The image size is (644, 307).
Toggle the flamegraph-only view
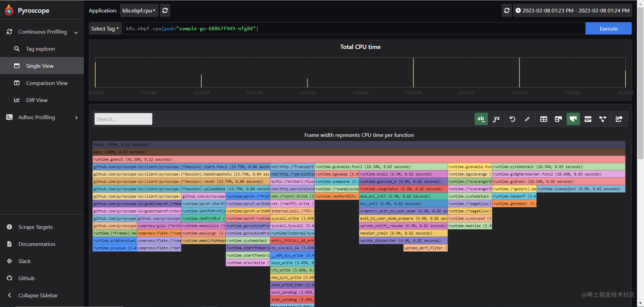point(573,119)
